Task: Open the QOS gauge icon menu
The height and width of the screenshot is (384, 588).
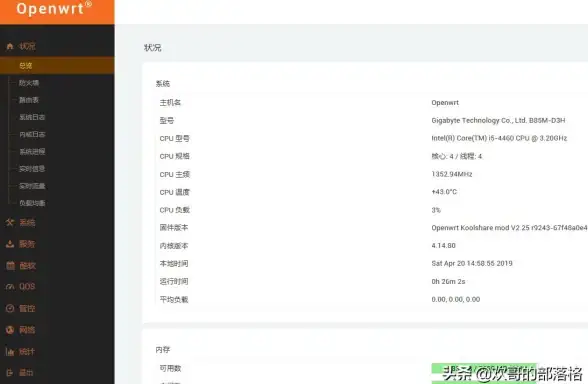Action: 21,287
